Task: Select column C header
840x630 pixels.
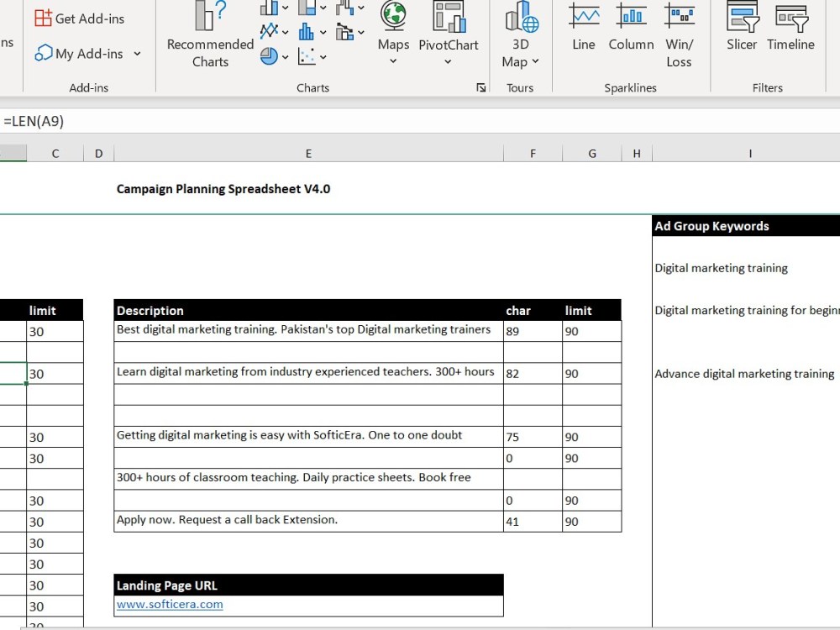Action: coord(55,154)
